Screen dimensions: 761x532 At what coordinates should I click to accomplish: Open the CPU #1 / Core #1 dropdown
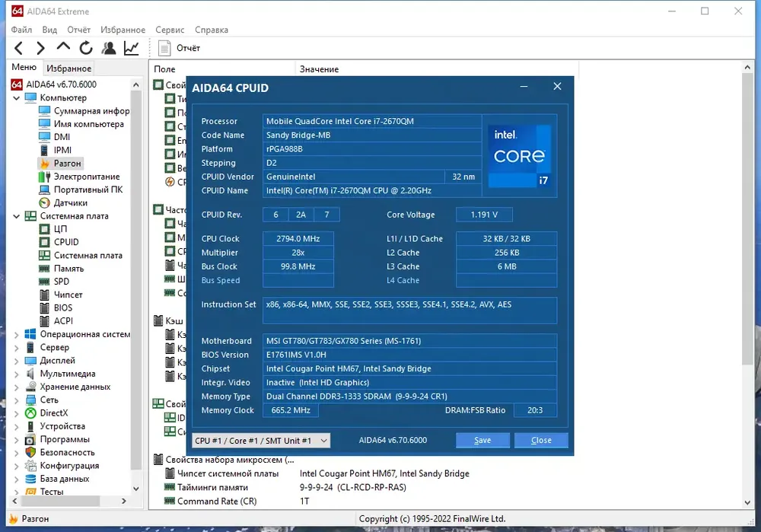(261, 441)
